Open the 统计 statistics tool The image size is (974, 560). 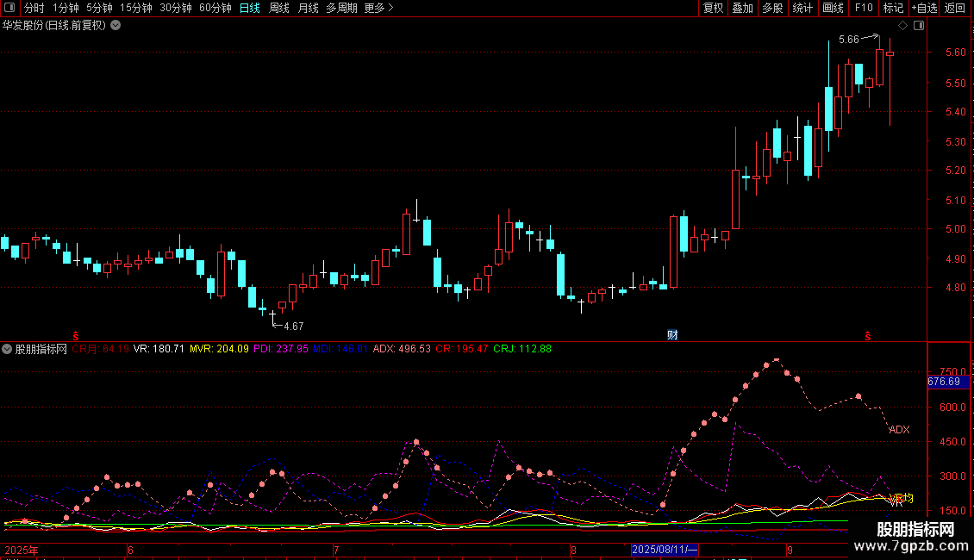coord(802,8)
